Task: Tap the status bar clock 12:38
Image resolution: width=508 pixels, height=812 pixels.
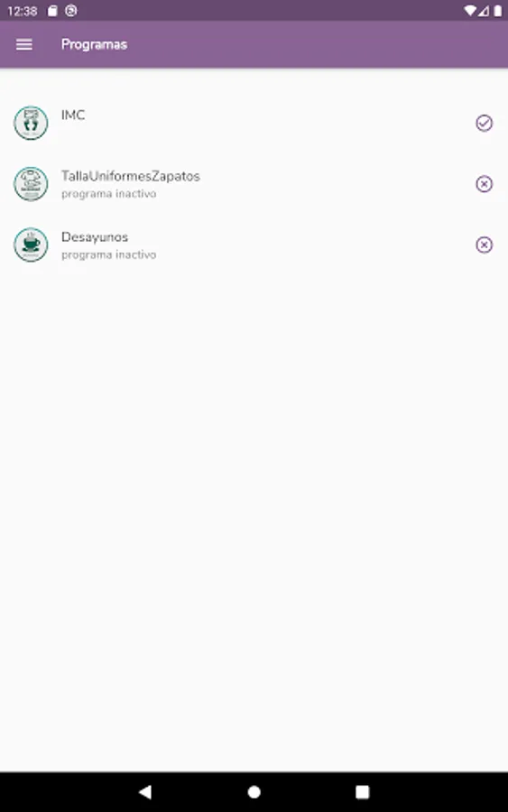Action: [23, 11]
